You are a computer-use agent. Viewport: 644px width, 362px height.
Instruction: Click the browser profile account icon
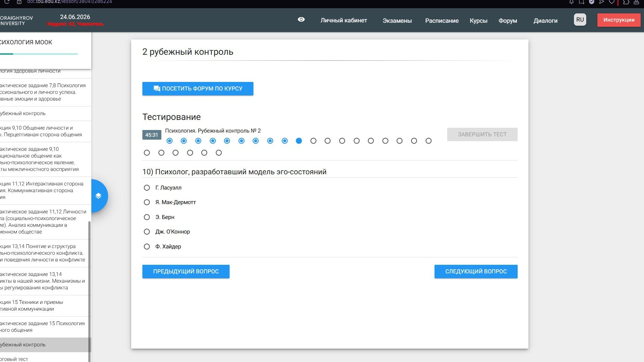tap(637, 2)
